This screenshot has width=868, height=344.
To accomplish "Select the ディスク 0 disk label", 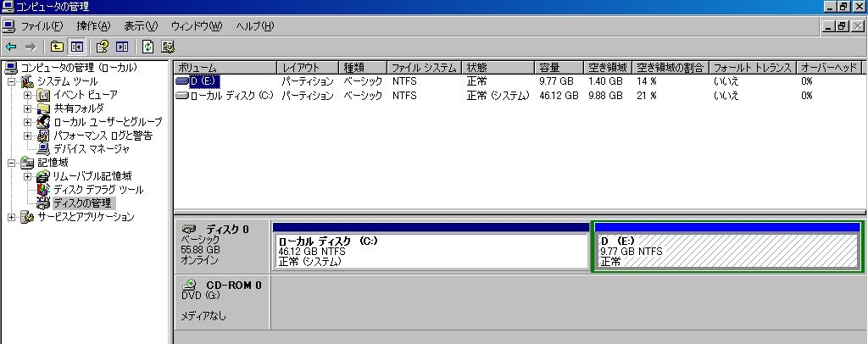I will (222, 247).
